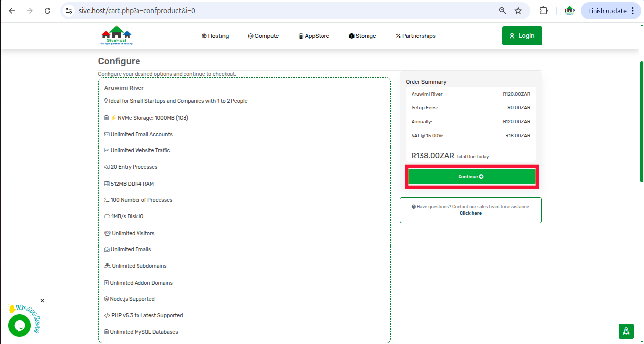644x344 pixels.
Task: Click the SiveHost profile icon in toolbar
Action: click(x=570, y=11)
